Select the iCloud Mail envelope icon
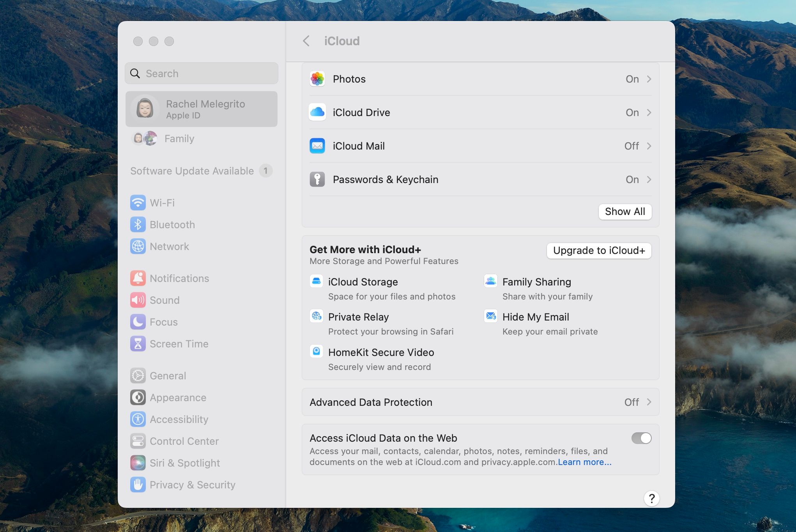This screenshot has width=796, height=532. point(317,146)
